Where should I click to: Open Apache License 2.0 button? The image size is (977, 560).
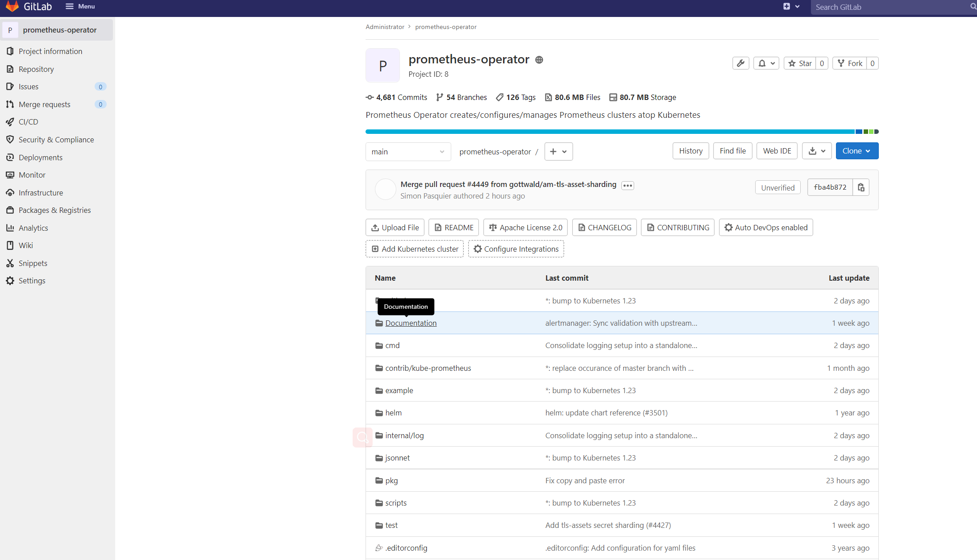click(x=525, y=228)
